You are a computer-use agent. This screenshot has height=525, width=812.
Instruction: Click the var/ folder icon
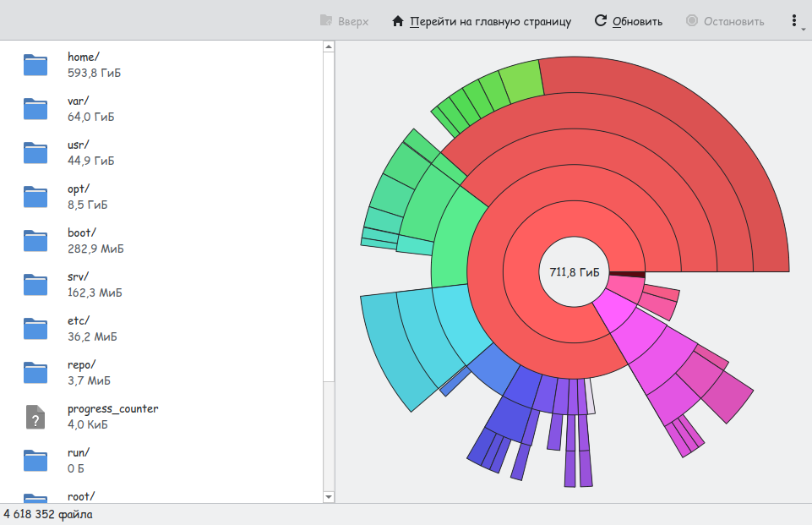(x=35, y=109)
